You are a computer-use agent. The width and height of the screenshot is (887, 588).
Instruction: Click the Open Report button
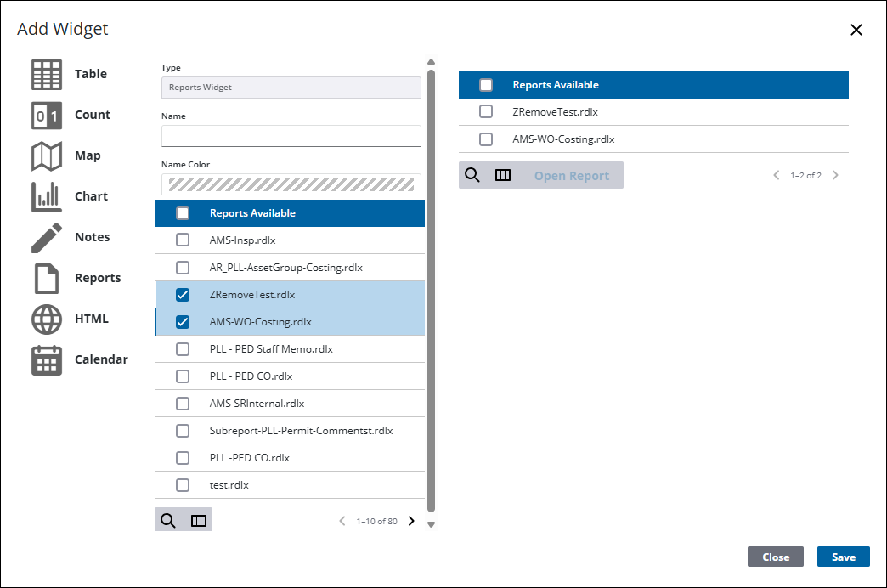click(571, 176)
